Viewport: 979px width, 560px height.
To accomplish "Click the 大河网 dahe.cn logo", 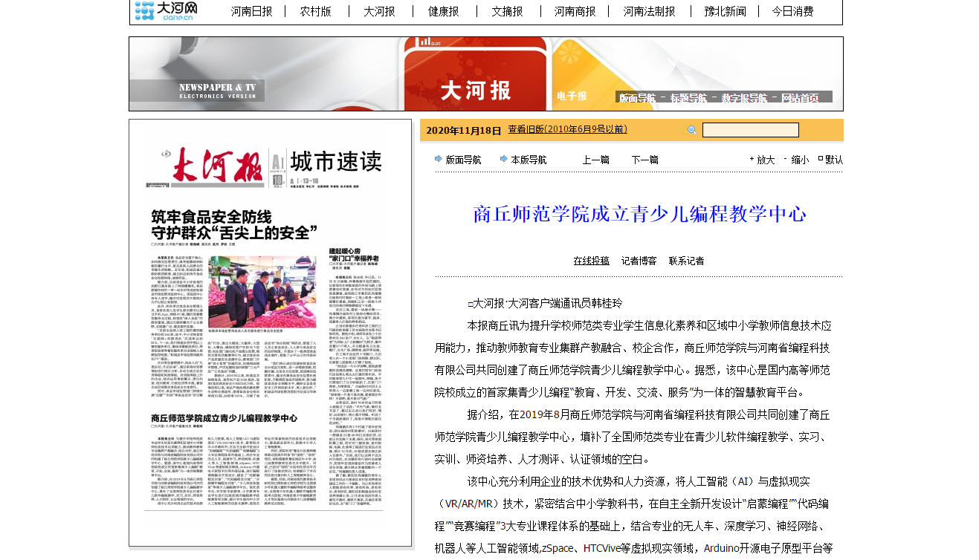I will pos(166,11).
